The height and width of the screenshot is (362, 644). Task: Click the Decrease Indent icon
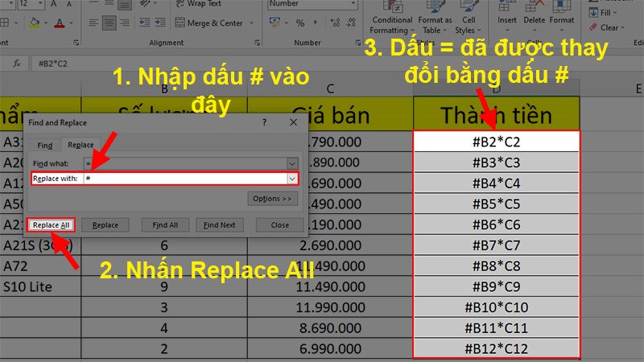coord(145,23)
